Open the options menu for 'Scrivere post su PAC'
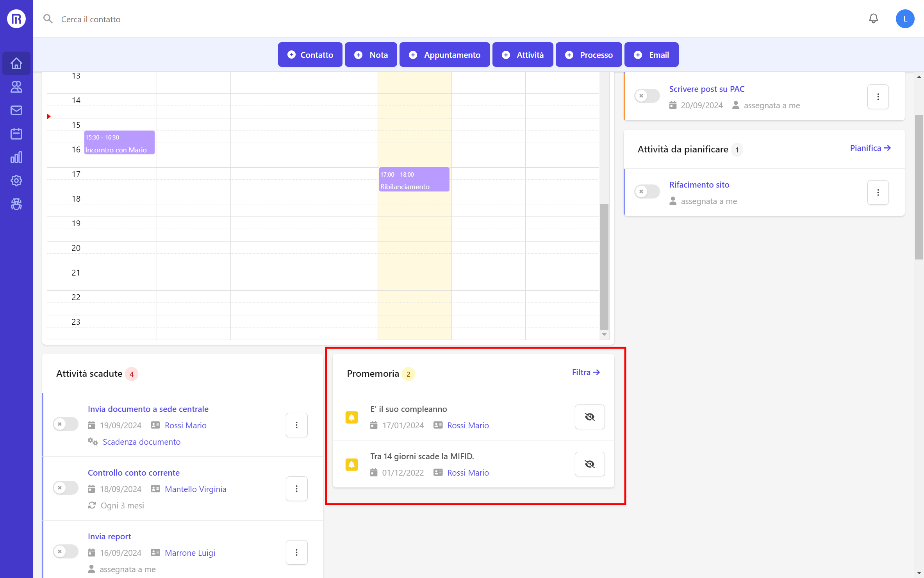The height and width of the screenshot is (578, 924). tap(878, 97)
